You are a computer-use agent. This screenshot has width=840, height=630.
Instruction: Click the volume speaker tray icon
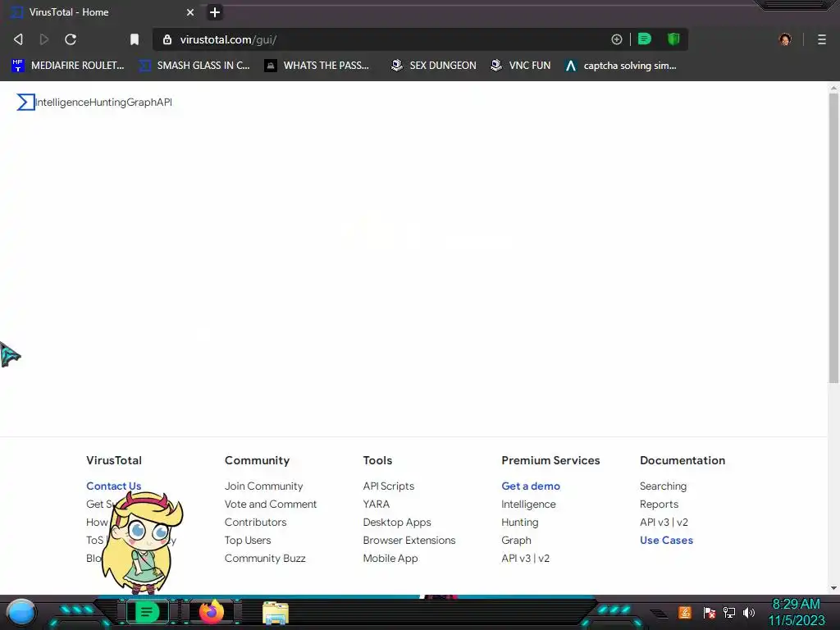click(x=749, y=612)
